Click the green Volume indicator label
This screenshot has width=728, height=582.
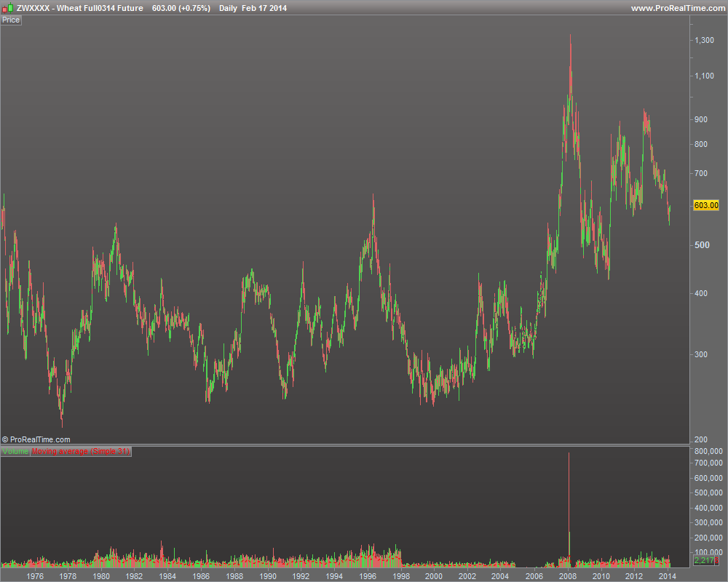point(15,452)
